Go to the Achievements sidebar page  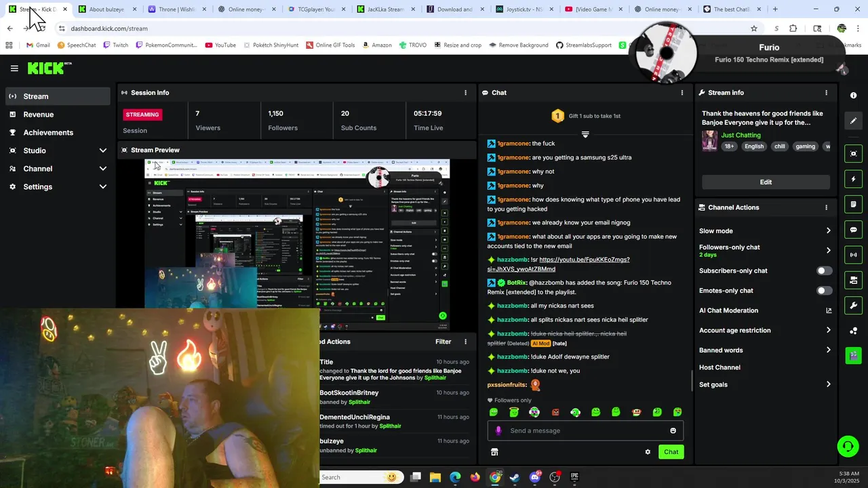[x=58, y=132]
